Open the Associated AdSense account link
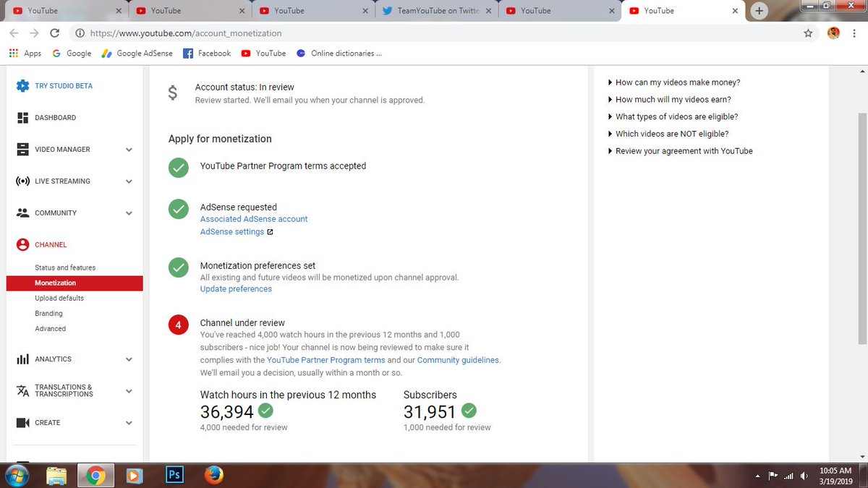The image size is (868, 488). [254, 219]
